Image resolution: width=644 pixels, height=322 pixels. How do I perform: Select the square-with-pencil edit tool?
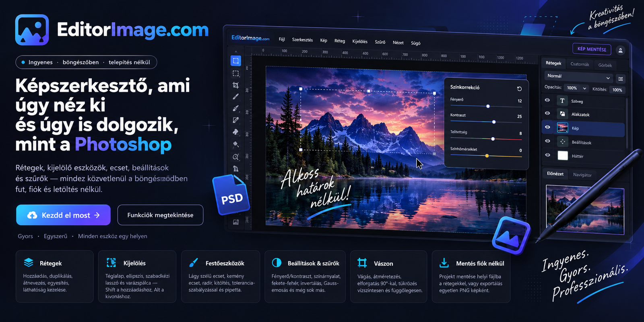click(236, 120)
